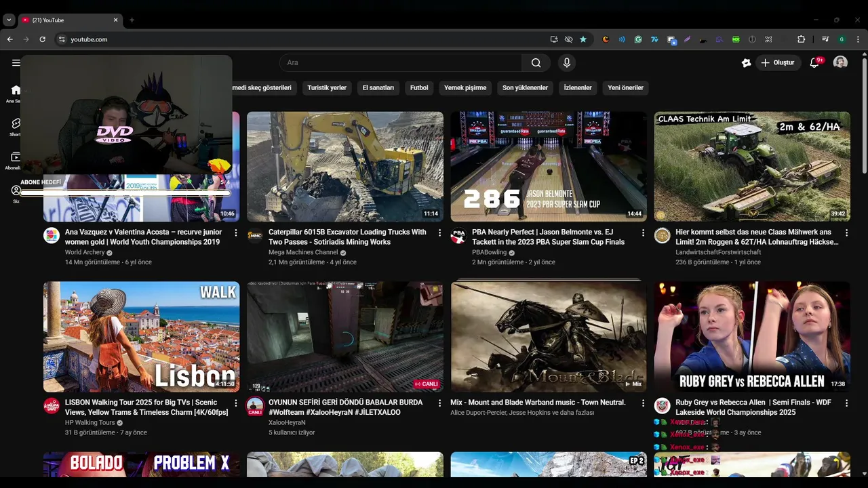
Task: Open options menu for Lisbon Walking Tour video
Action: pyautogui.click(x=236, y=403)
